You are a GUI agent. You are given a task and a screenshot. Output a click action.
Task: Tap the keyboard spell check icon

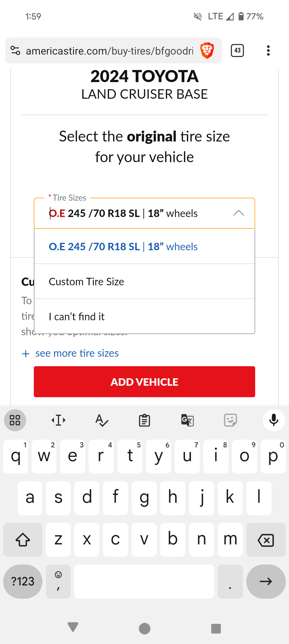tap(101, 420)
